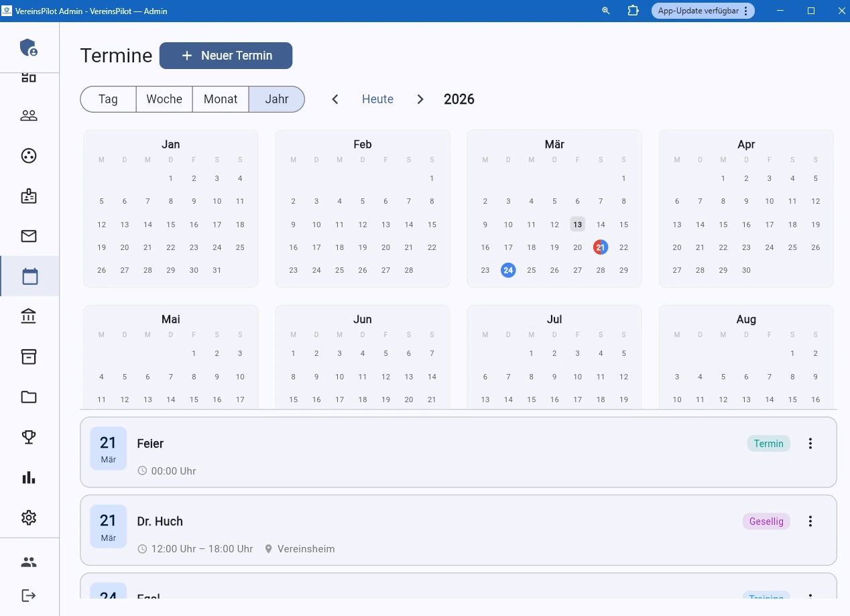Open the App-Update verfügbar options menu
Viewport: 850px width, 616px height.
(746, 11)
